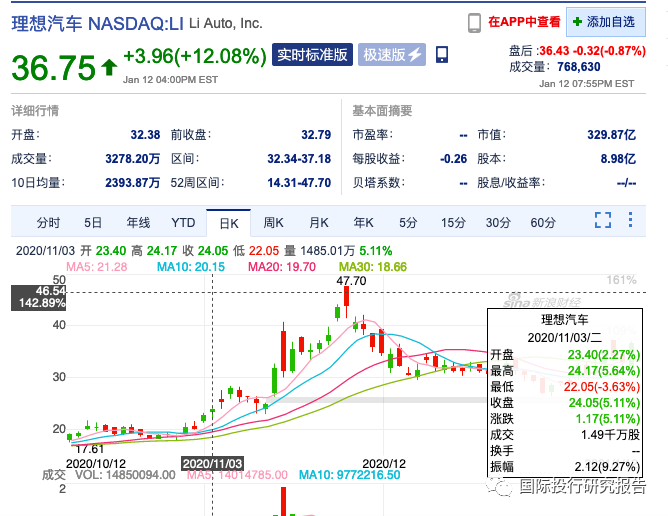Click the 开盘 value 32.38
Image resolution: width=668 pixels, height=516 pixels.
tap(145, 135)
